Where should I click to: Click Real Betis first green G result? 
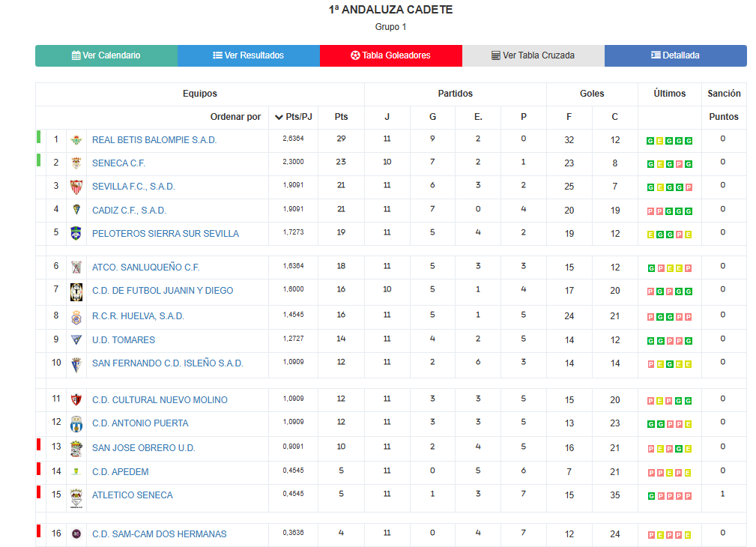click(x=650, y=141)
